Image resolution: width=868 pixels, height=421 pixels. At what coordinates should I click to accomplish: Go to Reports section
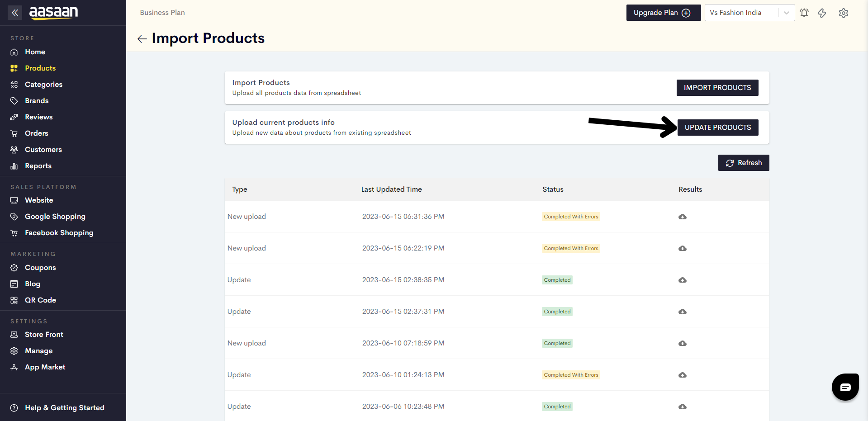pos(38,166)
